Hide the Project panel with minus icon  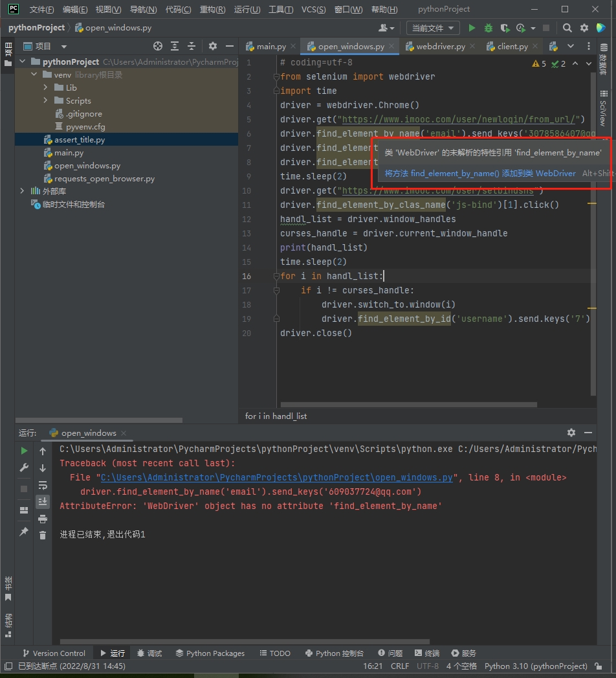pyautogui.click(x=229, y=46)
